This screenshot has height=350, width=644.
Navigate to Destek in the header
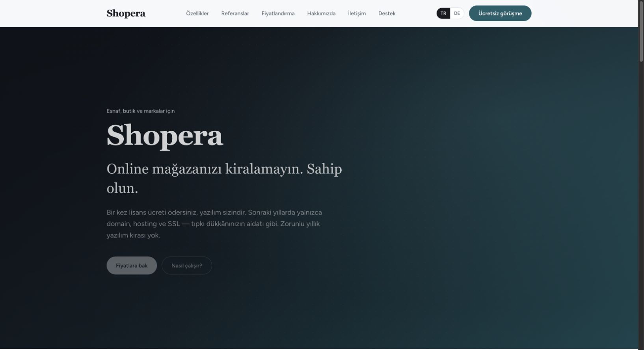coord(387,13)
